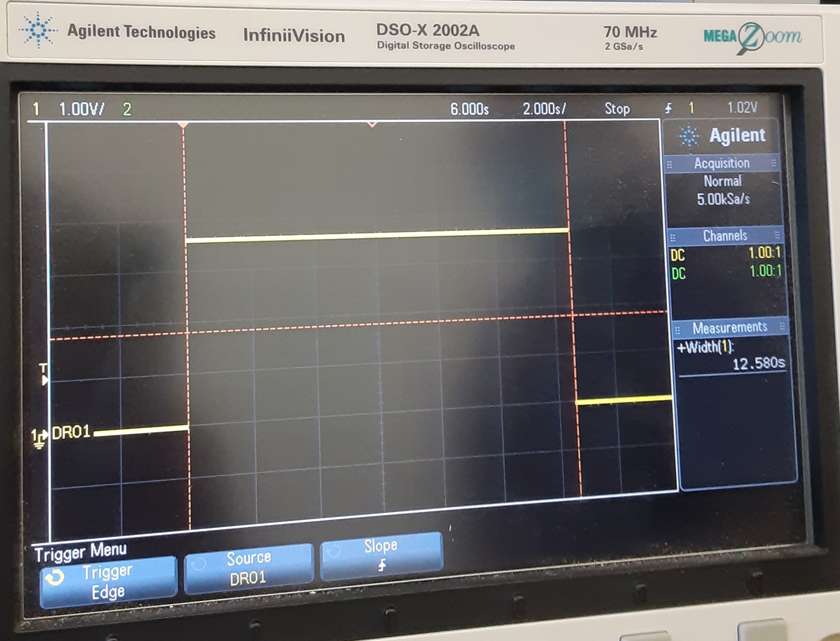Select the yellow channel 1 DC coupling entry
This screenshot has width=840, height=641.
coord(678,255)
